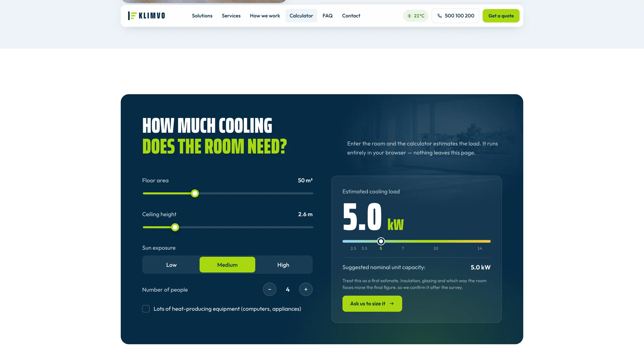644x362 pixels.
Task: Click the Sun exposure label
Action: [x=159, y=248]
